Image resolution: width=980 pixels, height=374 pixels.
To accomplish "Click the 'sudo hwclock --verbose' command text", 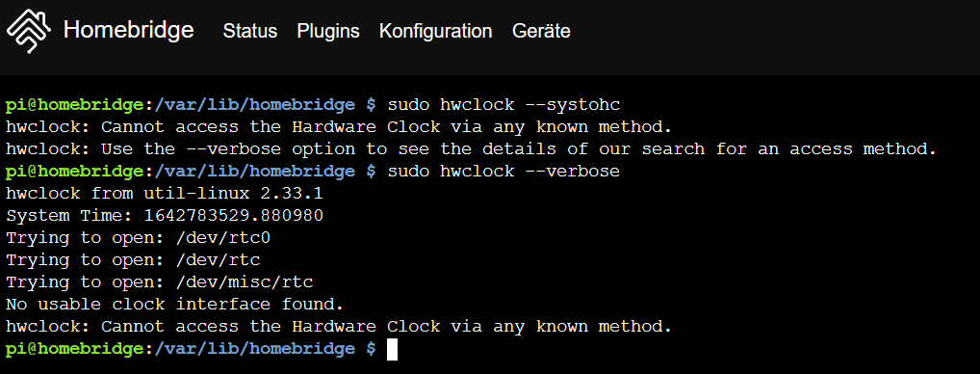I will pyautogui.click(x=503, y=172).
